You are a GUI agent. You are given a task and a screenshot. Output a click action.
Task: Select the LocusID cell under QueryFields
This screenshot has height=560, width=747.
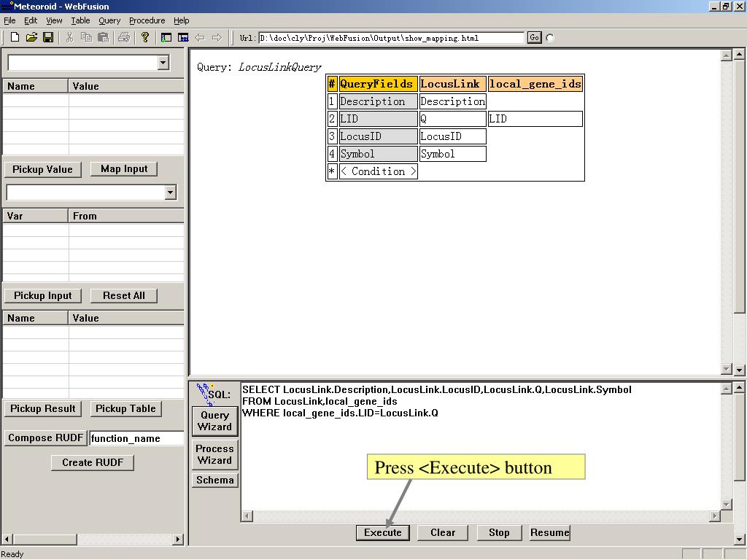(x=379, y=136)
